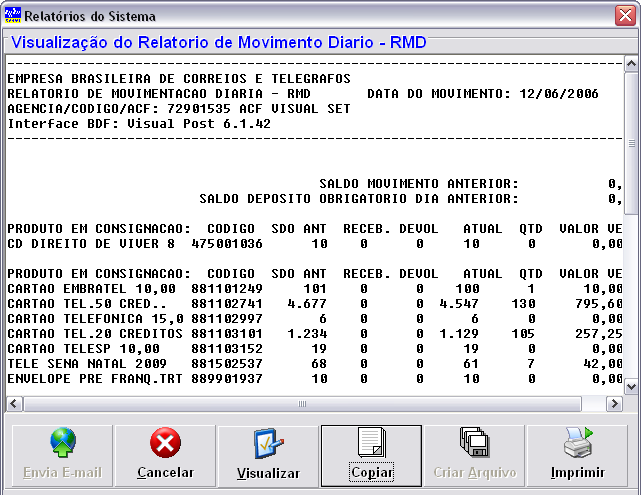Click the Cancelar button label
This screenshot has width=641, height=495.
click(x=165, y=473)
